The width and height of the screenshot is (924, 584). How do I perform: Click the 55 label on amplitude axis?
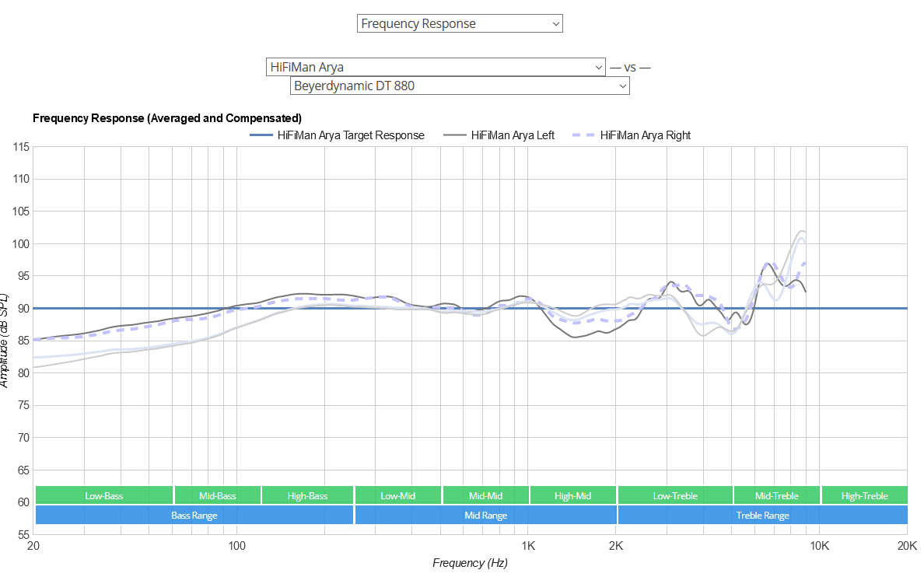click(23, 534)
